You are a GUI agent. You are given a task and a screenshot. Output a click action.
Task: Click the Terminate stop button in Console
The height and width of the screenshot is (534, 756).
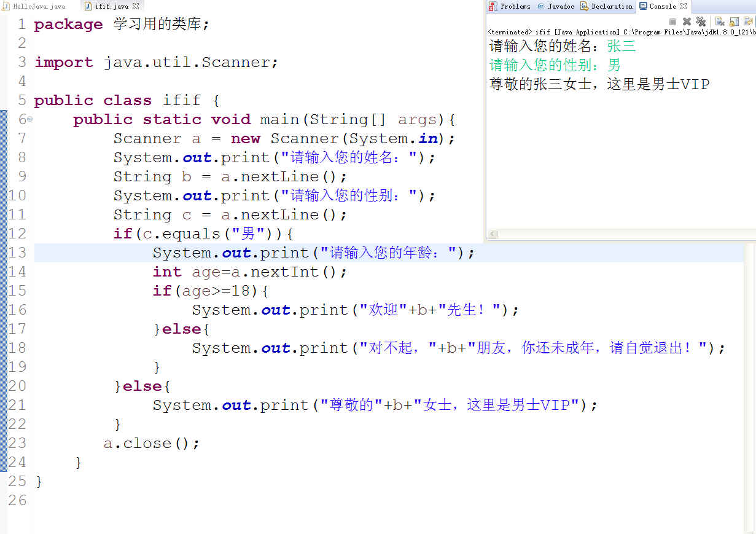[672, 22]
